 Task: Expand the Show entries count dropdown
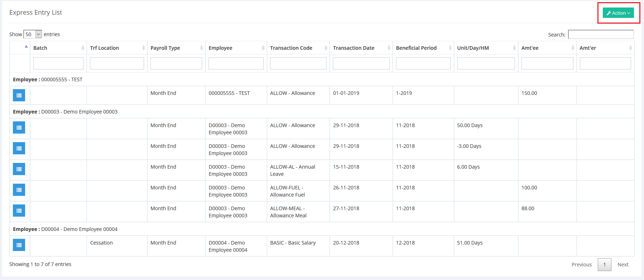(33, 34)
